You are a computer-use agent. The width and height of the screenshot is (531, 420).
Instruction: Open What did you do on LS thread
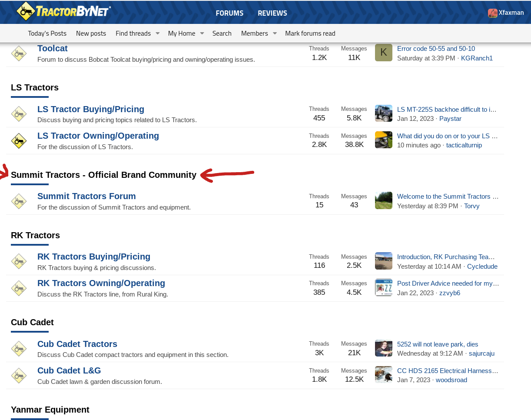447,136
